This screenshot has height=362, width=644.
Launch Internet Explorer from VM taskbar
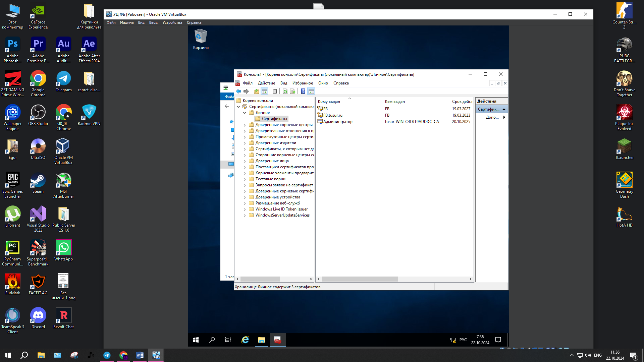245,340
